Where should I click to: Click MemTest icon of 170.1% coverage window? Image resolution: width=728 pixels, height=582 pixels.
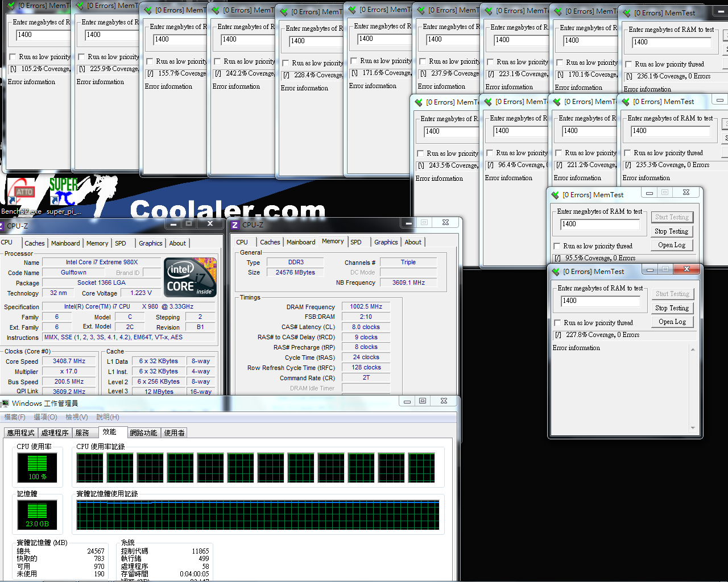click(x=558, y=11)
